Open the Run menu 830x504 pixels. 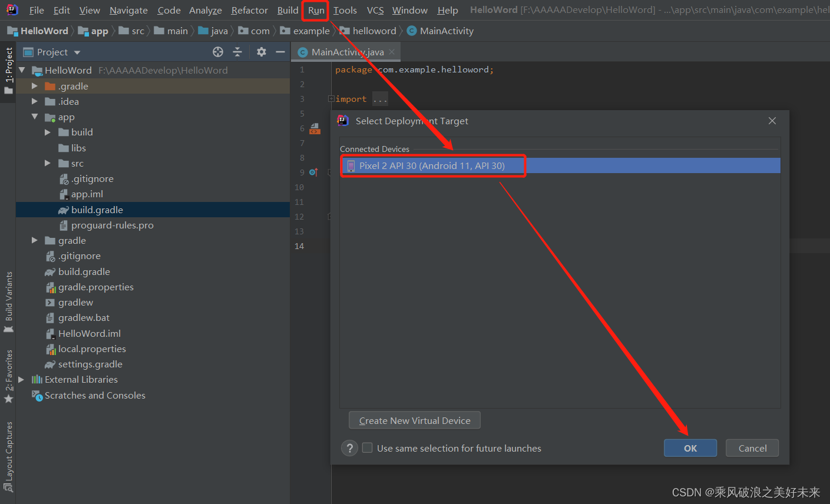pos(316,10)
